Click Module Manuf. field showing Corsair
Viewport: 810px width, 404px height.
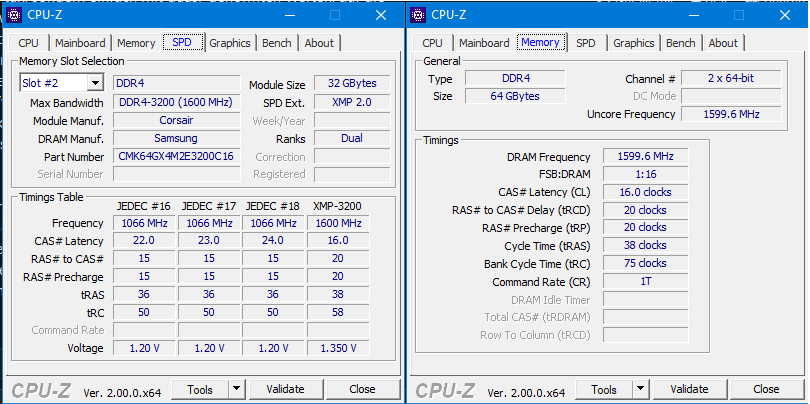click(x=176, y=120)
